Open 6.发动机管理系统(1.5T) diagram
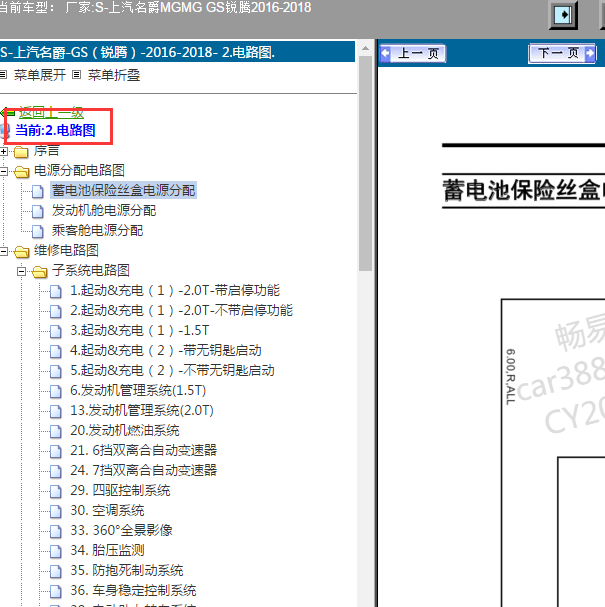Image resolution: width=605 pixels, height=607 pixels. pyautogui.click(x=138, y=390)
